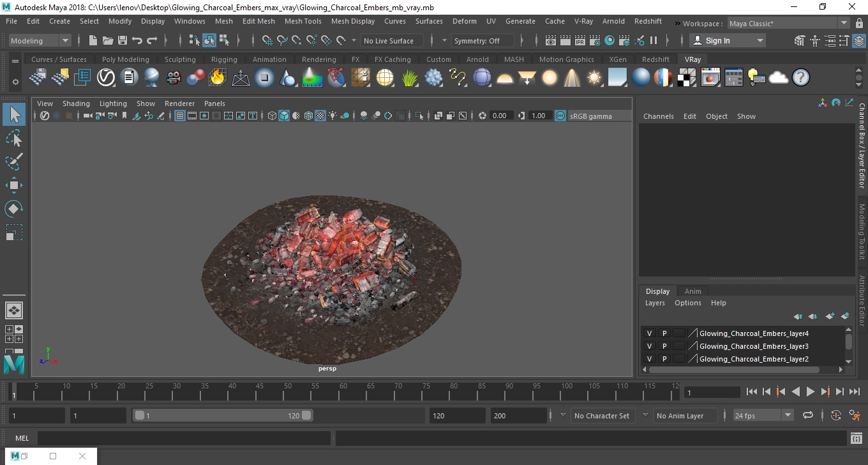Click the MEL command language label
The width and height of the screenshot is (868, 465).
[x=22, y=438]
